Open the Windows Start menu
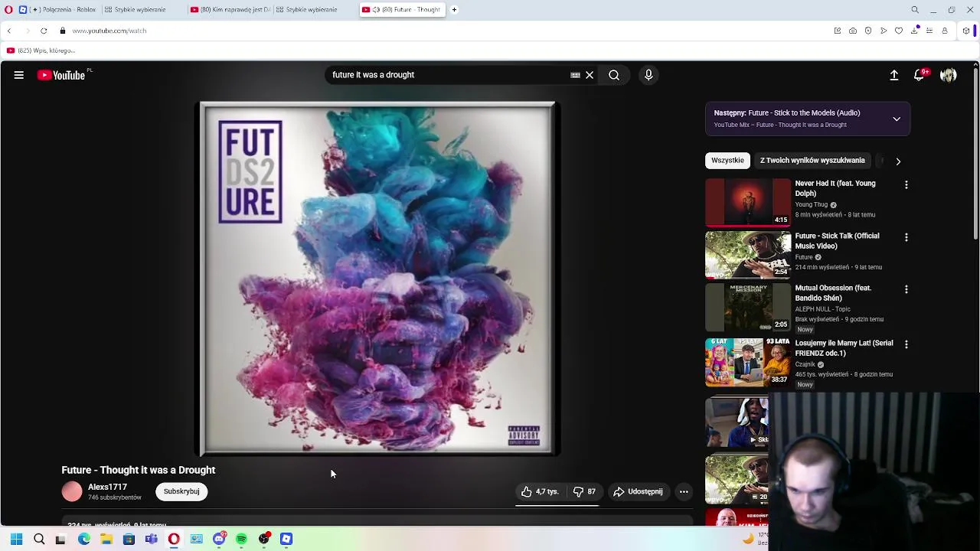980x551 pixels. click(x=16, y=539)
